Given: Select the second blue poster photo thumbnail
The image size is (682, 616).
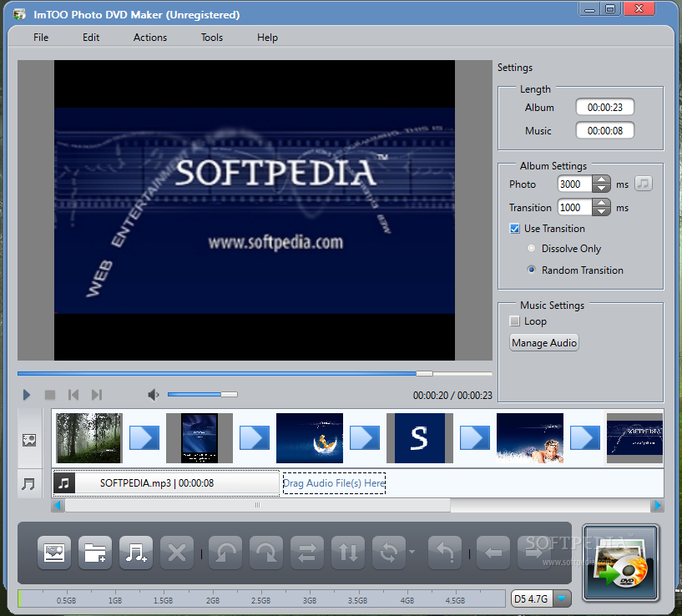Looking at the screenshot, I should coord(200,437).
